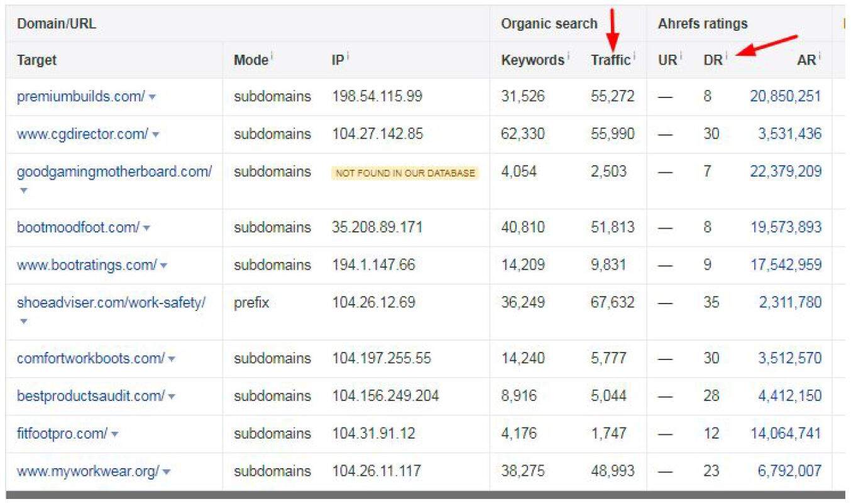Click the info icon next to Keywords header
Image resolution: width=851 pixels, height=504 pixels.
(x=568, y=57)
